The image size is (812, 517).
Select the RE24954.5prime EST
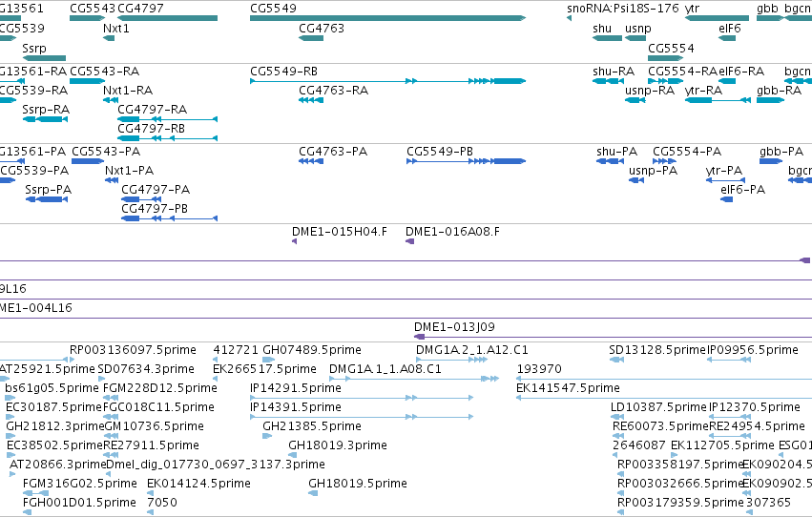pyautogui.click(x=729, y=436)
